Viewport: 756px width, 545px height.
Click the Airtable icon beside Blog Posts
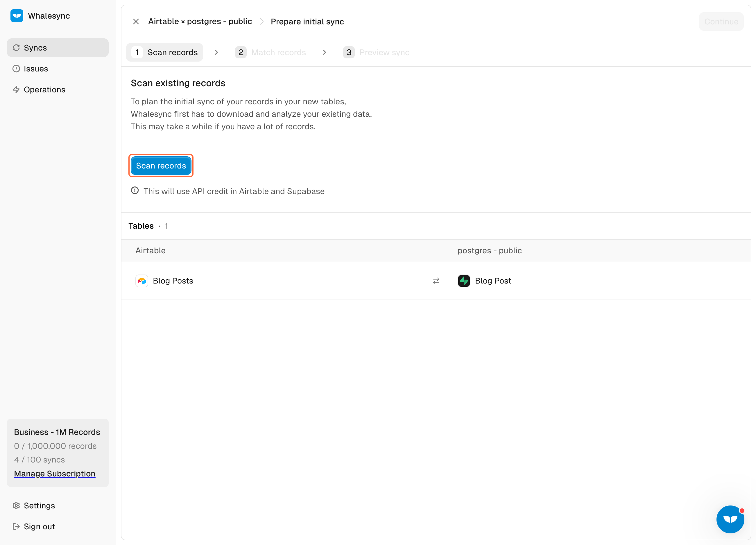click(x=142, y=281)
